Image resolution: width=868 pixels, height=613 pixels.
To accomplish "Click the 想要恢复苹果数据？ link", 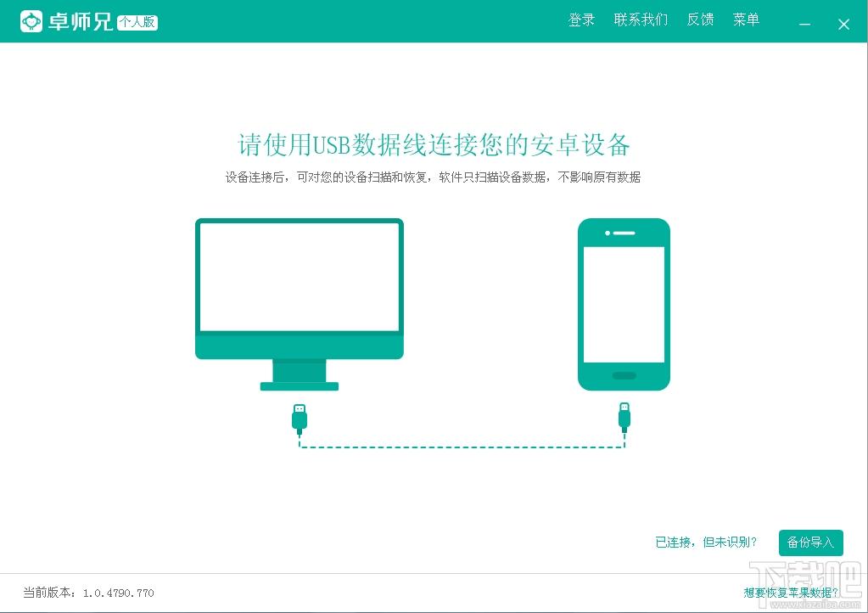I will 791,593.
